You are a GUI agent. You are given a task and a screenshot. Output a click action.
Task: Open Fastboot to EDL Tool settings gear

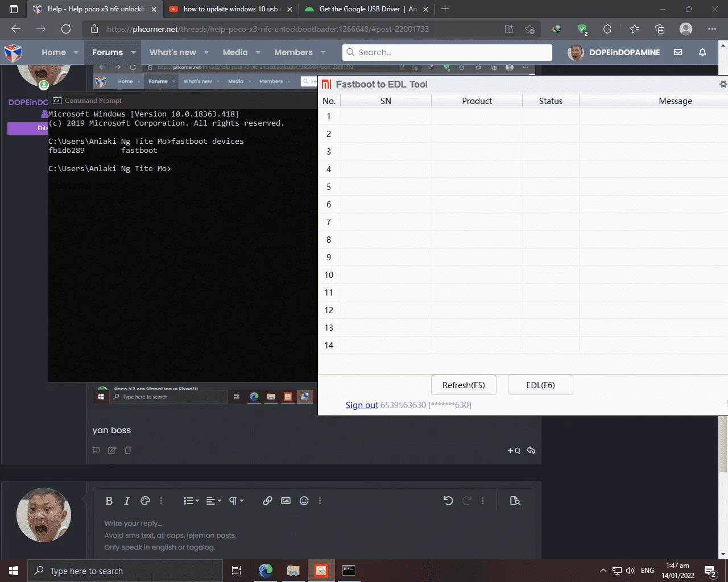tap(723, 84)
